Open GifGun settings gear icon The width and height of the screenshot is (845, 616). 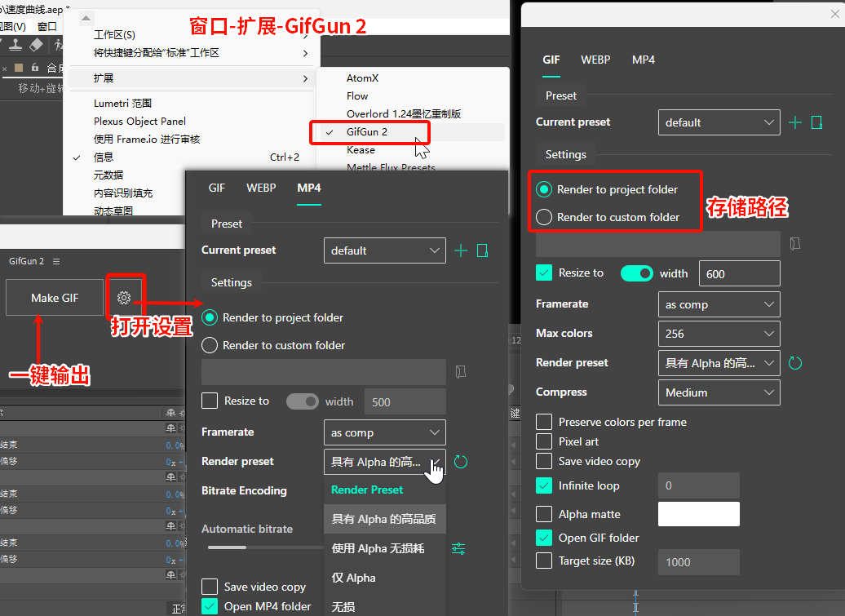point(124,298)
